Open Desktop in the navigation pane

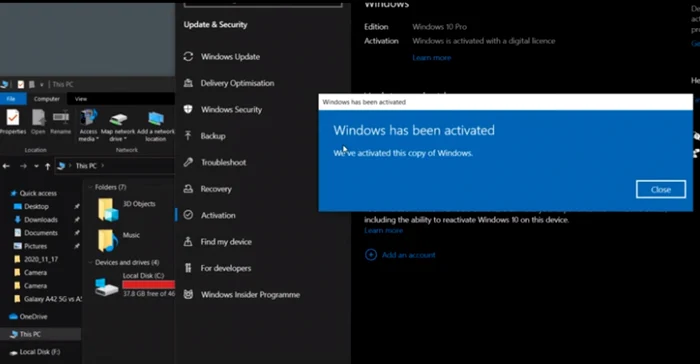[x=36, y=206]
